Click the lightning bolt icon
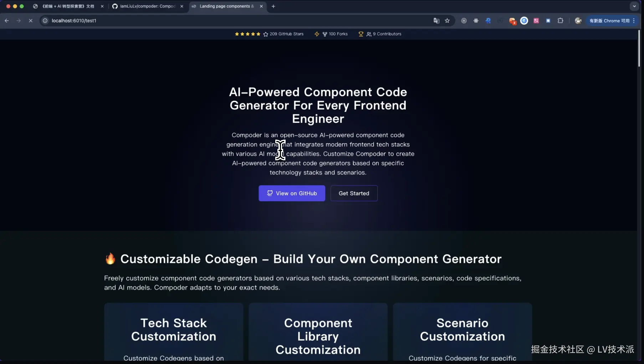The width and height of the screenshot is (644, 364). pos(317,34)
